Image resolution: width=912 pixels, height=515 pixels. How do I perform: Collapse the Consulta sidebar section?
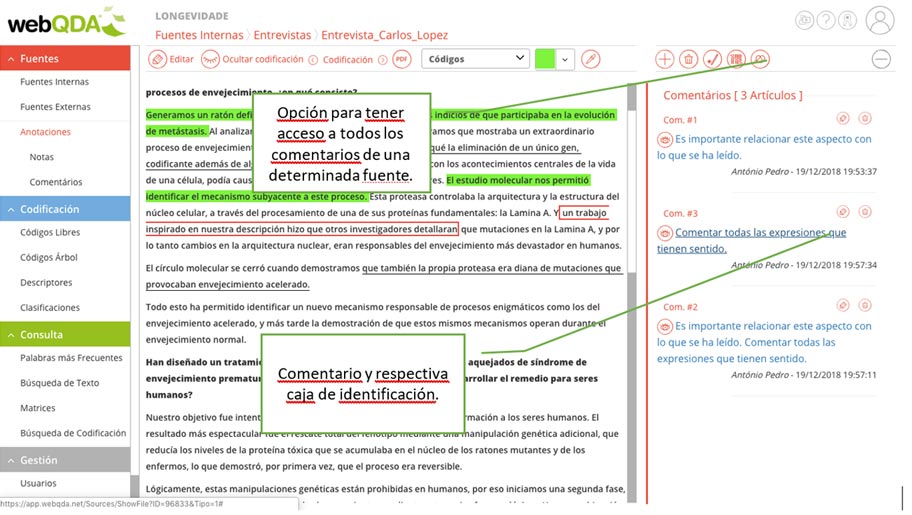[65, 335]
